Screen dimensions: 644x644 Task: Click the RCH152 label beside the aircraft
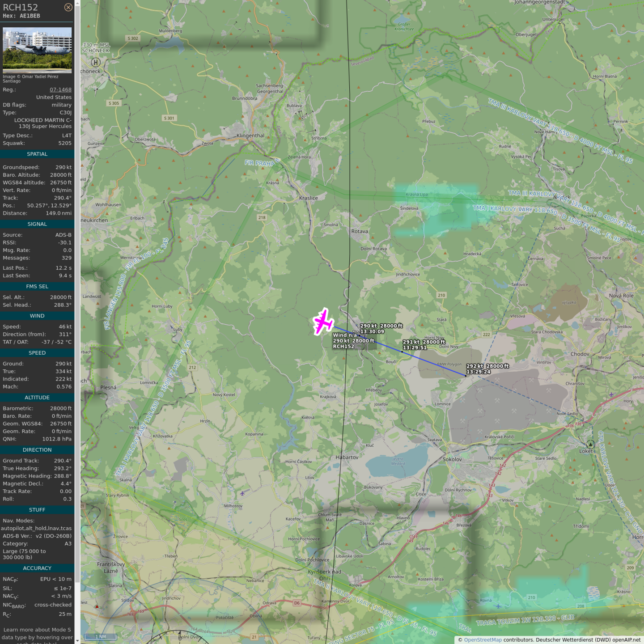343,346
